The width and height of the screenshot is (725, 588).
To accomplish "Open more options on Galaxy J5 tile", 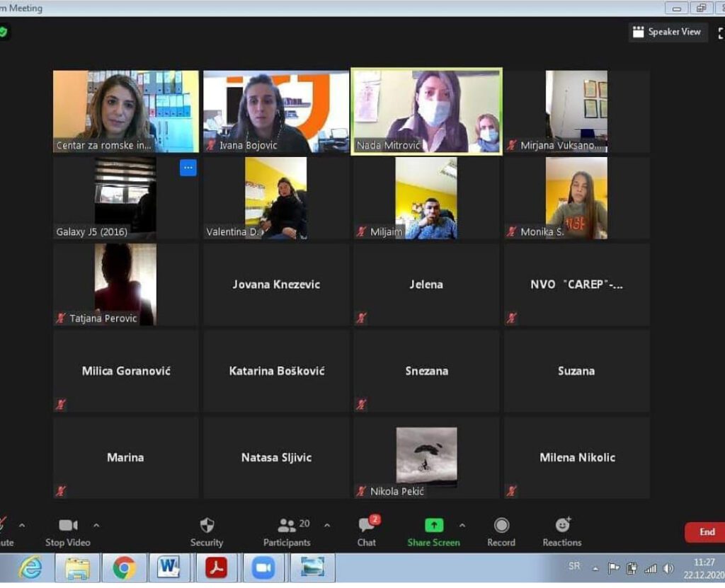I will pyautogui.click(x=188, y=168).
